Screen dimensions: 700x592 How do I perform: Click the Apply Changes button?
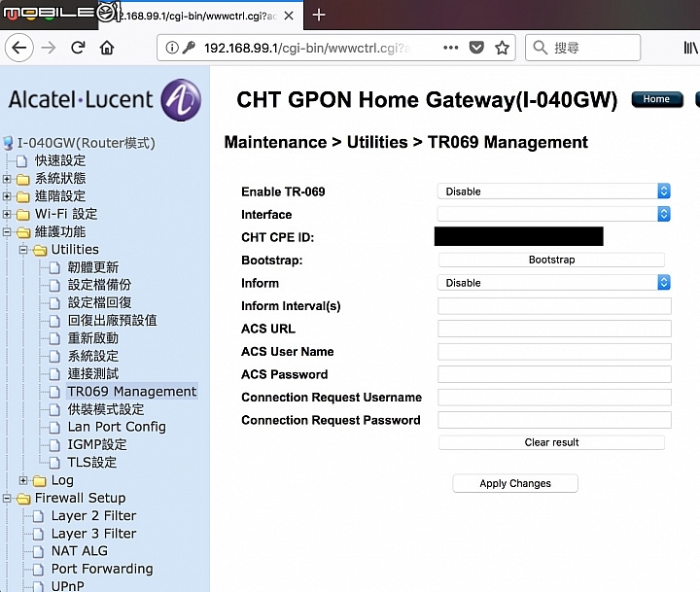pyautogui.click(x=515, y=483)
